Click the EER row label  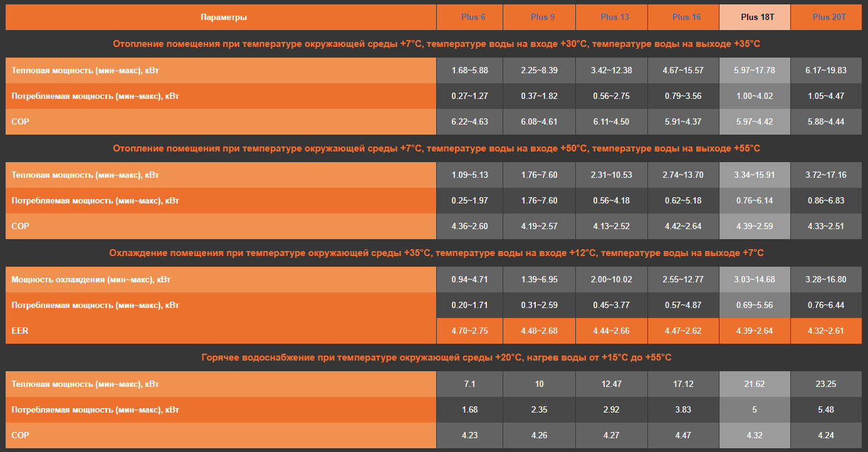20,331
